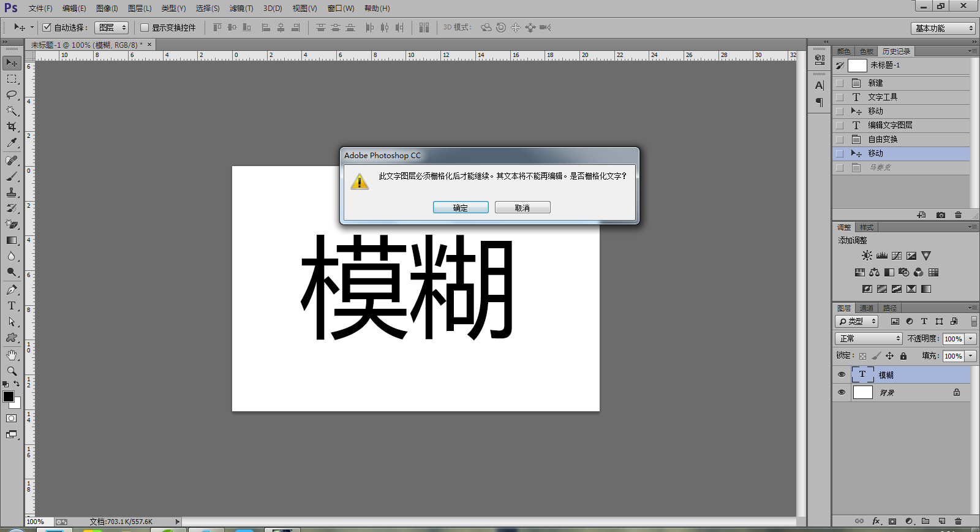Click 取消 in the rasterize dialog
This screenshot has width=980, height=532.
(522, 207)
